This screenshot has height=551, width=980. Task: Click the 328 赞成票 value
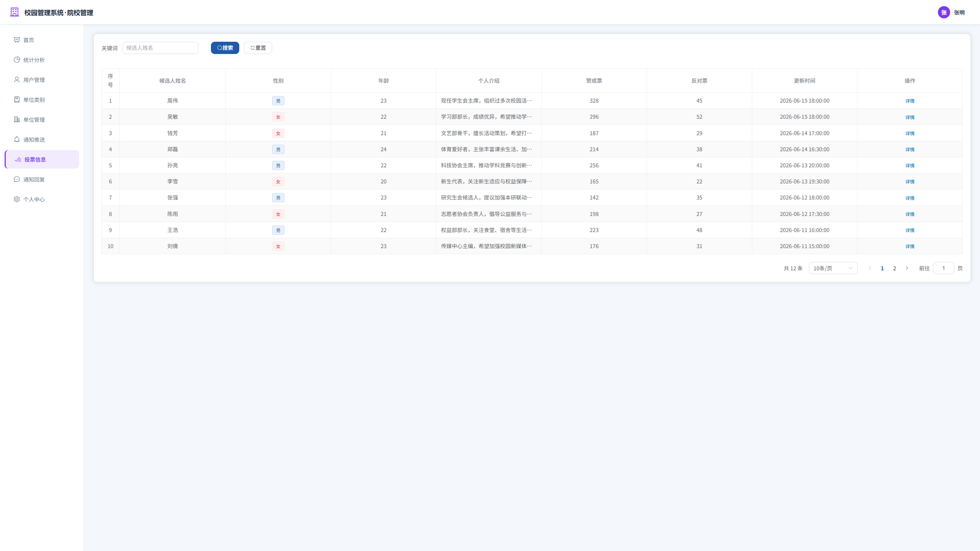[594, 101]
